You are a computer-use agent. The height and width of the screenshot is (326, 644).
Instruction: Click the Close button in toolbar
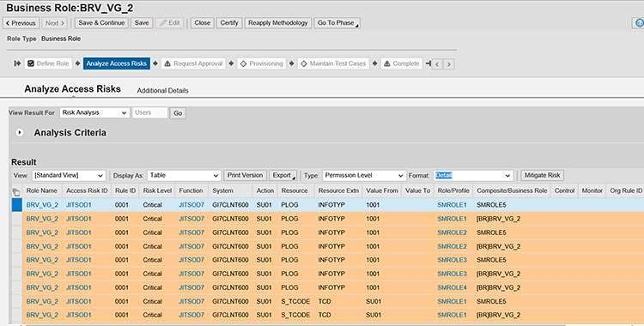click(x=202, y=23)
